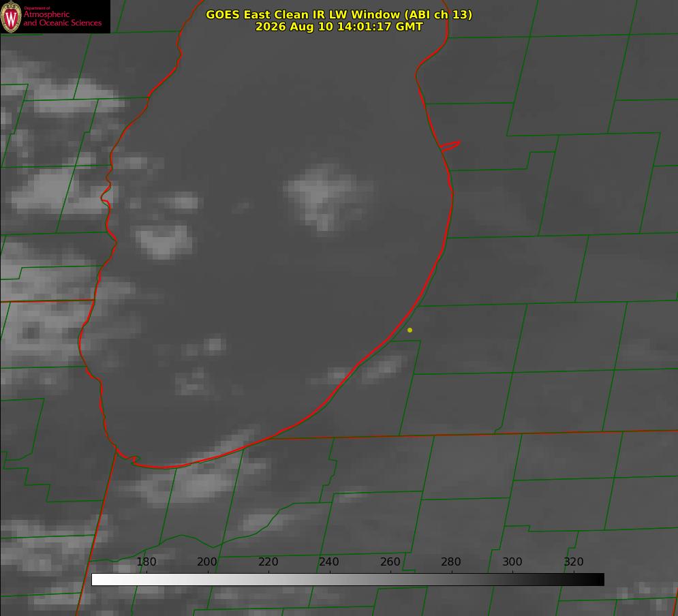
Task: Click the small Department of text in the logo
Action: tap(37, 8)
